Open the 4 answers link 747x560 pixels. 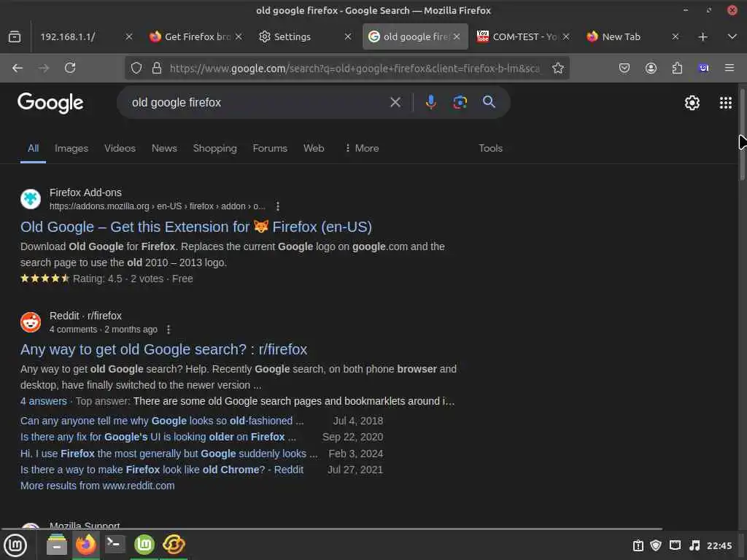point(43,401)
